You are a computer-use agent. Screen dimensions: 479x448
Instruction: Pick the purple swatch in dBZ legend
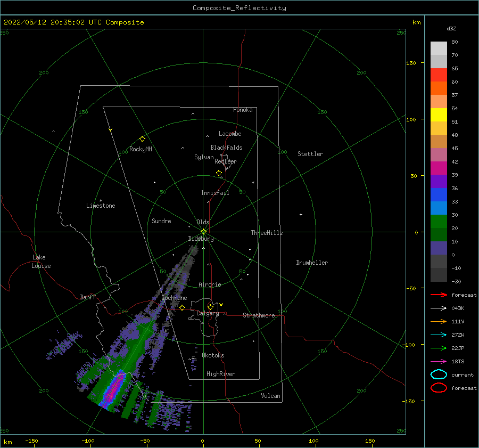[x=439, y=181]
